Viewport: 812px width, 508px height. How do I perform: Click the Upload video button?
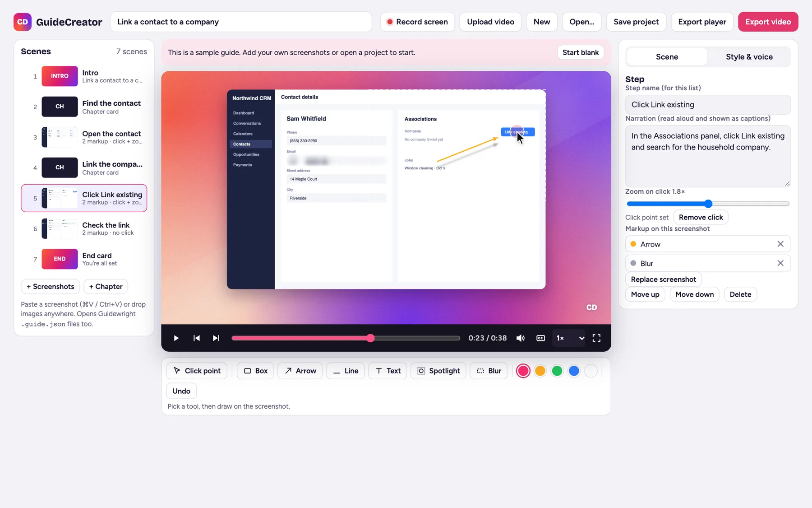[490, 22]
